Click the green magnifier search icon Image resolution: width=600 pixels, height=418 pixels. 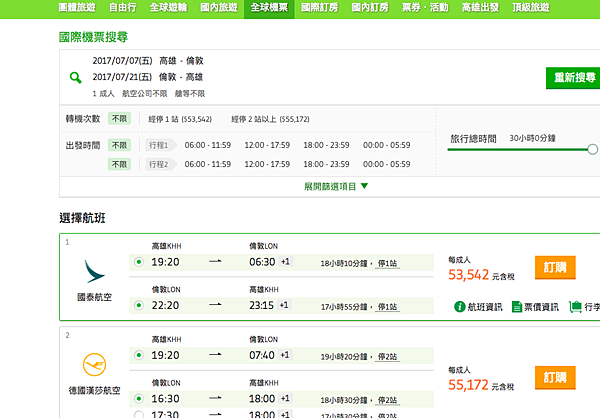(76, 78)
